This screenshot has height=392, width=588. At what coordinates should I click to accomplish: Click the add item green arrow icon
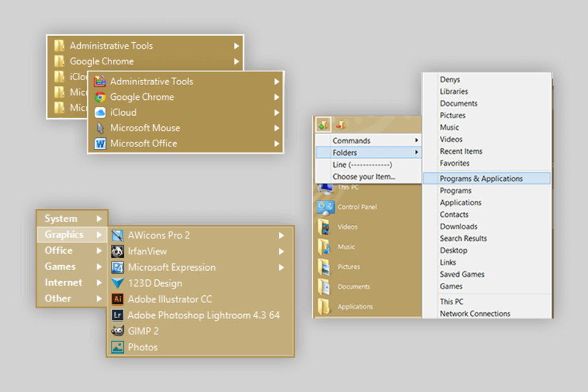(323, 124)
